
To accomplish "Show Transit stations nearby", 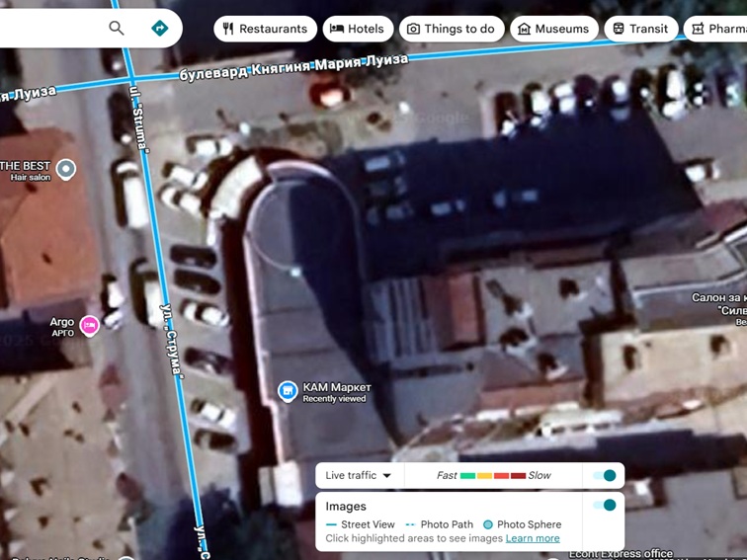I will (640, 29).
